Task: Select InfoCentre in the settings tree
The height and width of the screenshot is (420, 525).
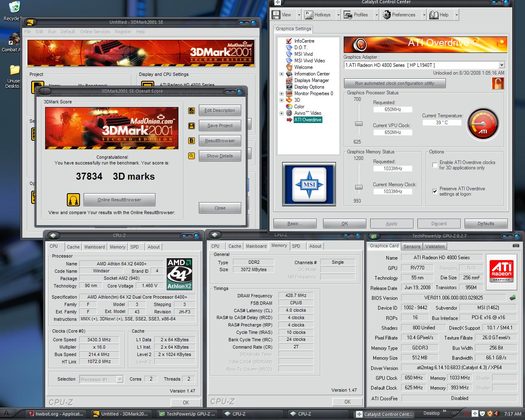Action: pos(304,41)
